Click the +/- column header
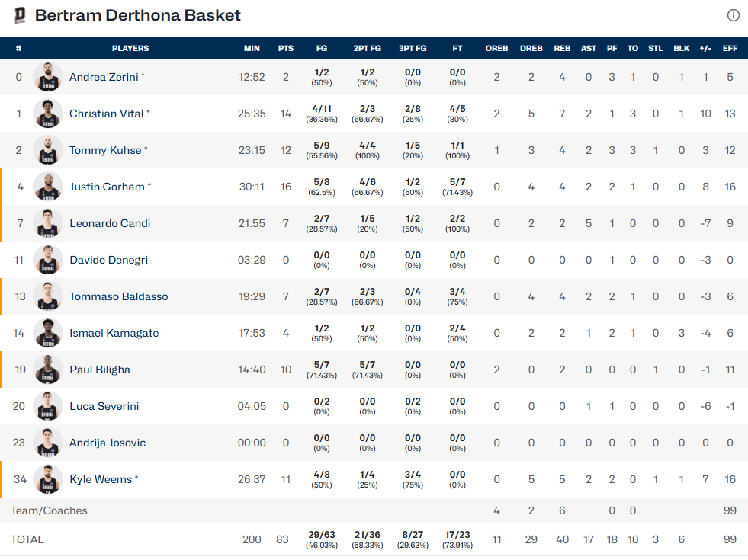Image resolution: width=748 pixels, height=560 pixels. point(705,48)
